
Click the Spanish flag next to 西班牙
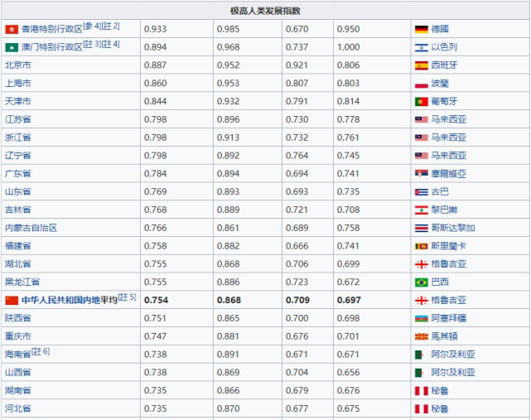422,65
